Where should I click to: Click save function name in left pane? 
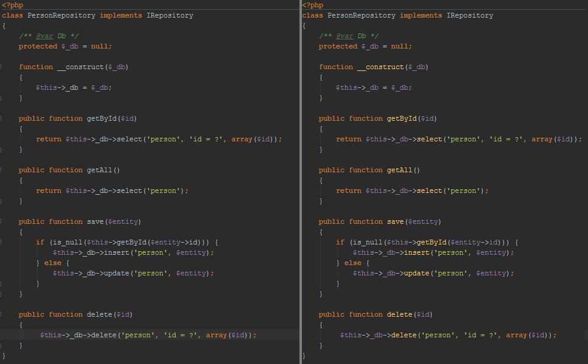[95, 221]
